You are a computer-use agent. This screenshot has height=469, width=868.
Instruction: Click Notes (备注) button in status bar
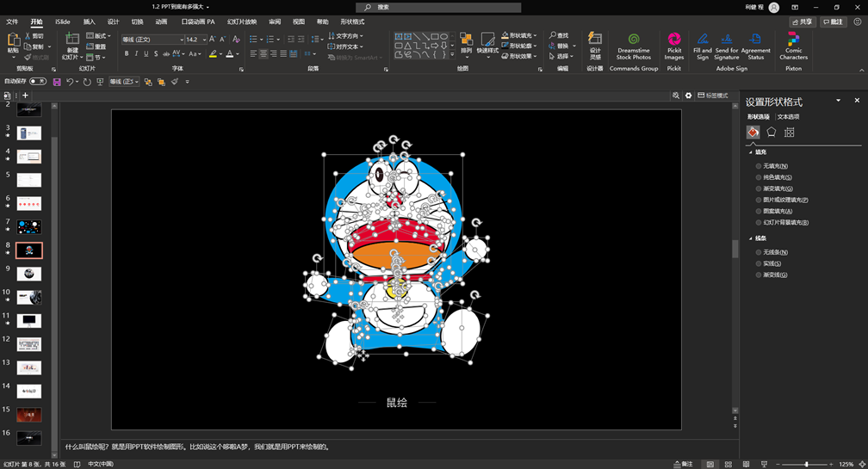(684, 464)
